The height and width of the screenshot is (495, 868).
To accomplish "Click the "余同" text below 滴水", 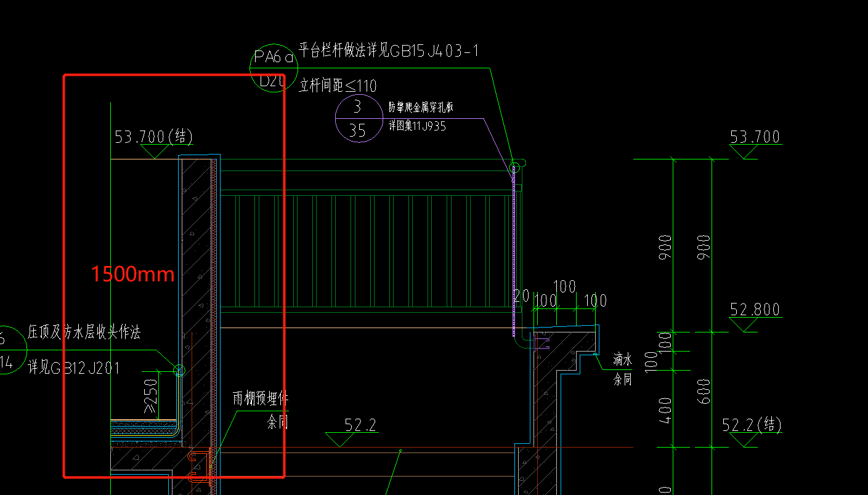I will tap(622, 379).
